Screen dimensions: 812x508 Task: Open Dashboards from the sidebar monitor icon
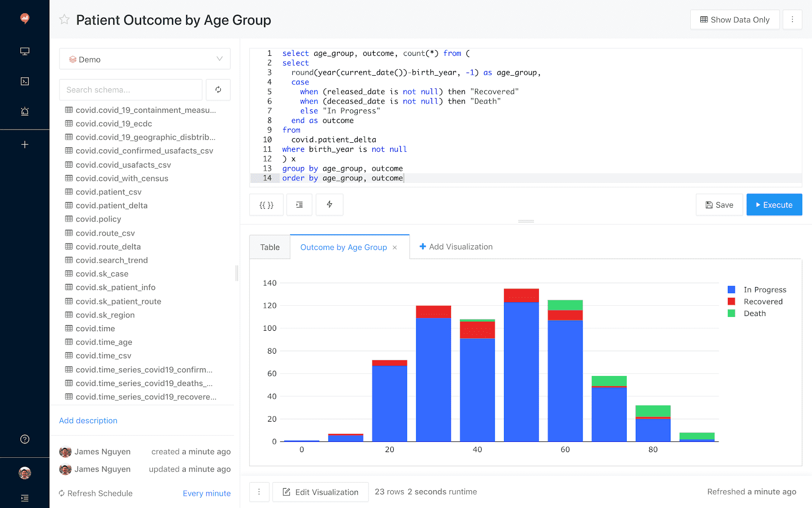point(24,51)
